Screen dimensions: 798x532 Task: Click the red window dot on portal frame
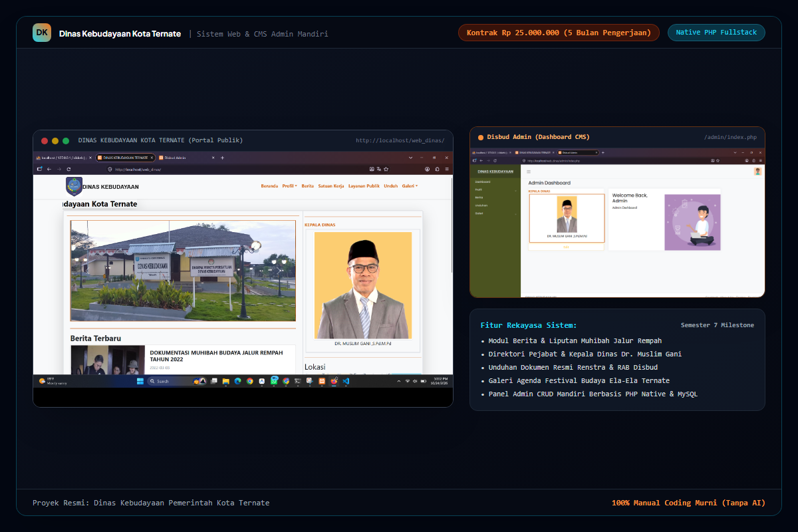click(x=45, y=141)
